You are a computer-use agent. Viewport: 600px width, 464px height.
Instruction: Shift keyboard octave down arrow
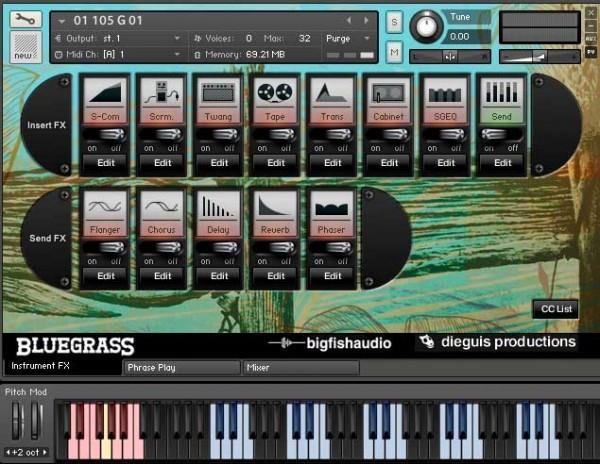[x=8, y=452]
